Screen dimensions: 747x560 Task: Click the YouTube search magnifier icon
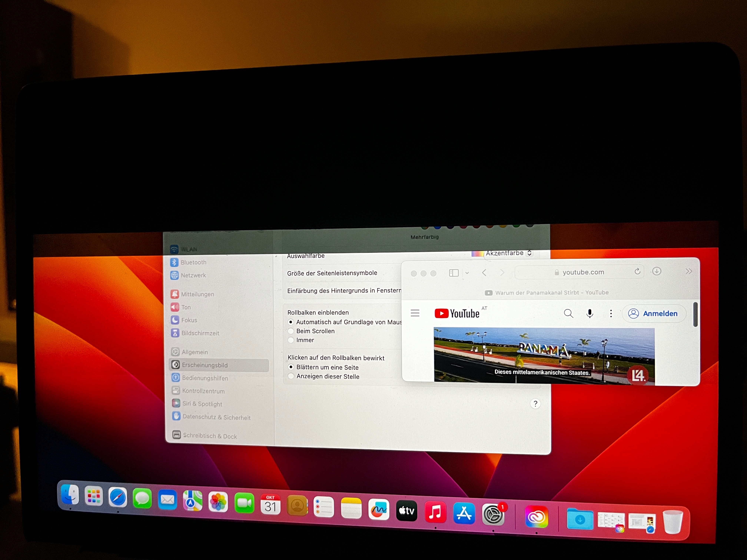tap(568, 314)
